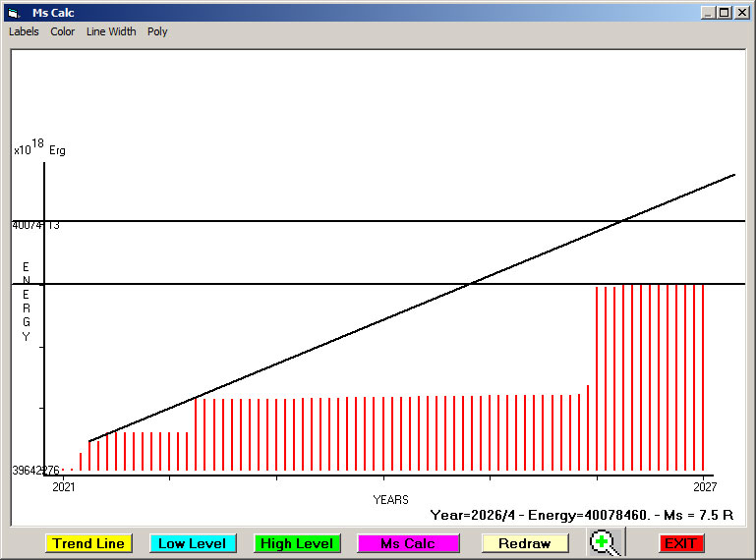This screenshot has width=756, height=560.
Task: Click the Ms Calc title bar app icon
Action: [x=14, y=13]
